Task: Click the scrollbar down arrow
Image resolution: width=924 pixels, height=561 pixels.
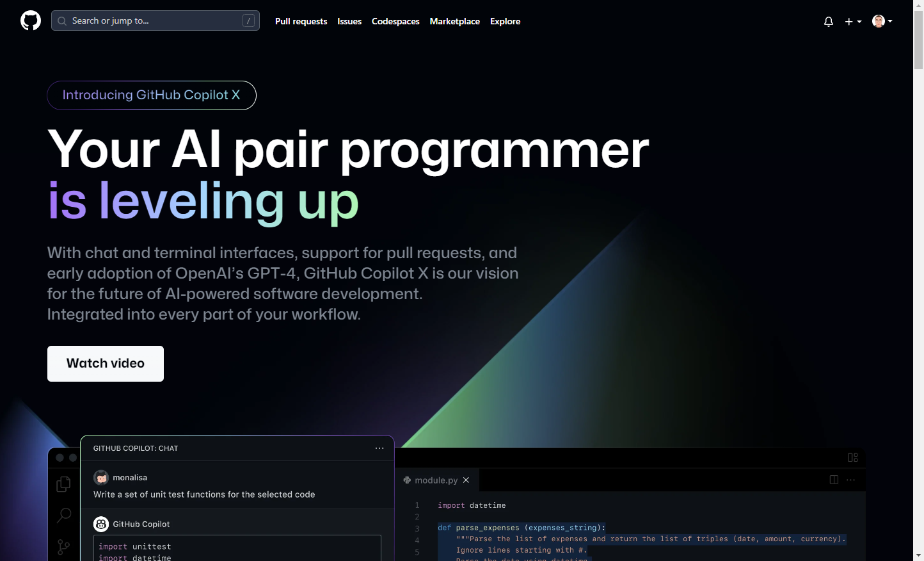Action: coord(918,555)
